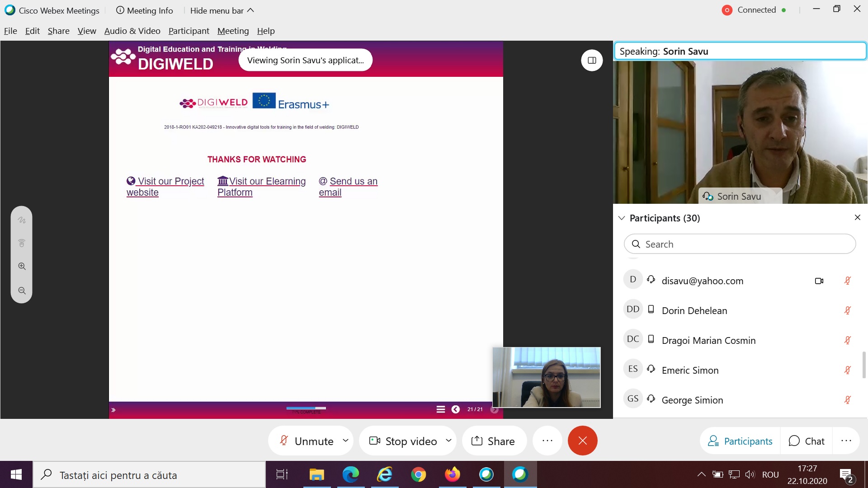The image size is (868, 488).
Task: Open Stop video options dropdown arrow
Action: point(448,440)
